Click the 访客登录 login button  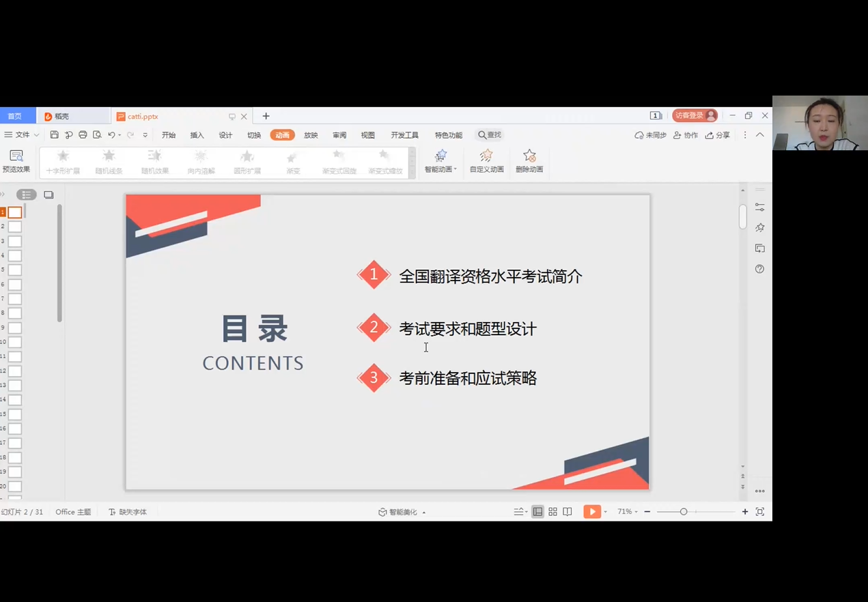pyautogui.click(x=695, y=116)
